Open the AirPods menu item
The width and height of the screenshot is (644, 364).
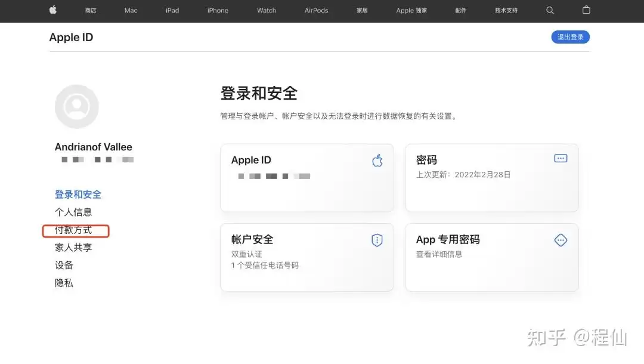(315, 10)
